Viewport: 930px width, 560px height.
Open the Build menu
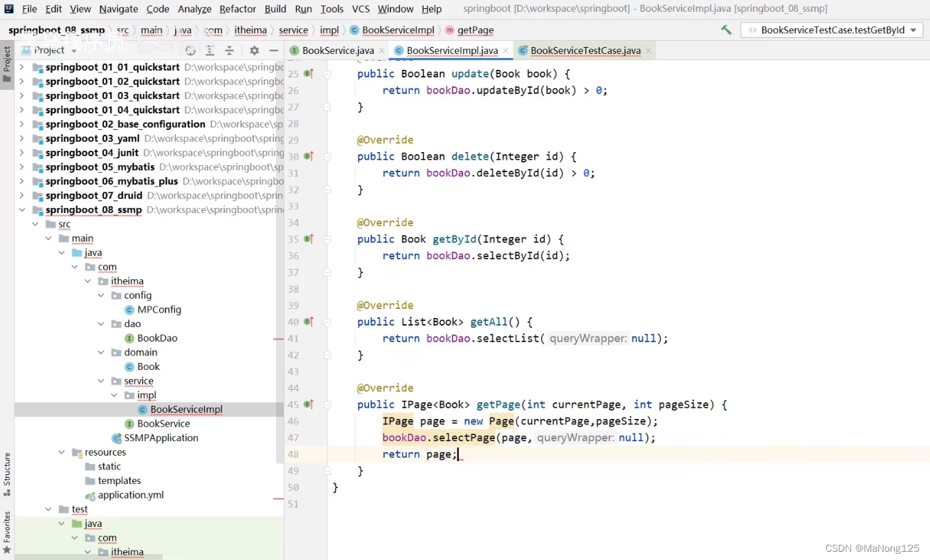[x=275, y=9]
